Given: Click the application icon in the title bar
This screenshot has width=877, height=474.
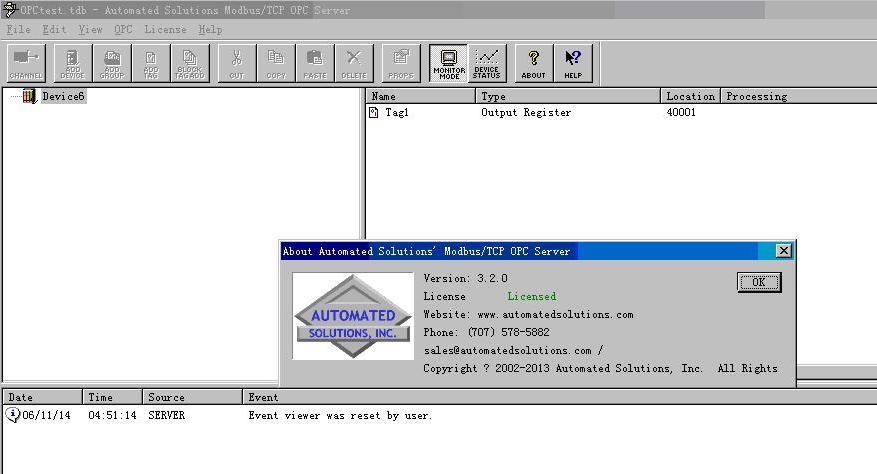Looking at the screenshot, I should point(10,10).
